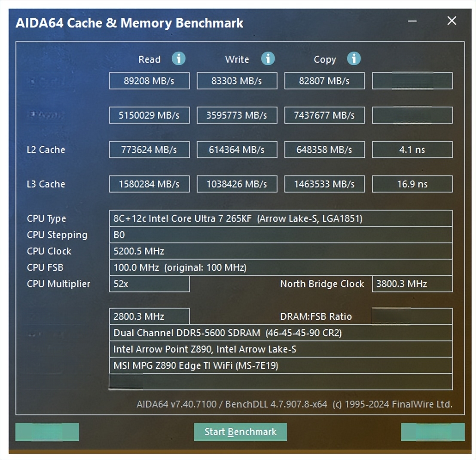Select L3 Cache read 1580284 MB/s
Viewport: 476px width, 460px height.
(x=150, y=184)
